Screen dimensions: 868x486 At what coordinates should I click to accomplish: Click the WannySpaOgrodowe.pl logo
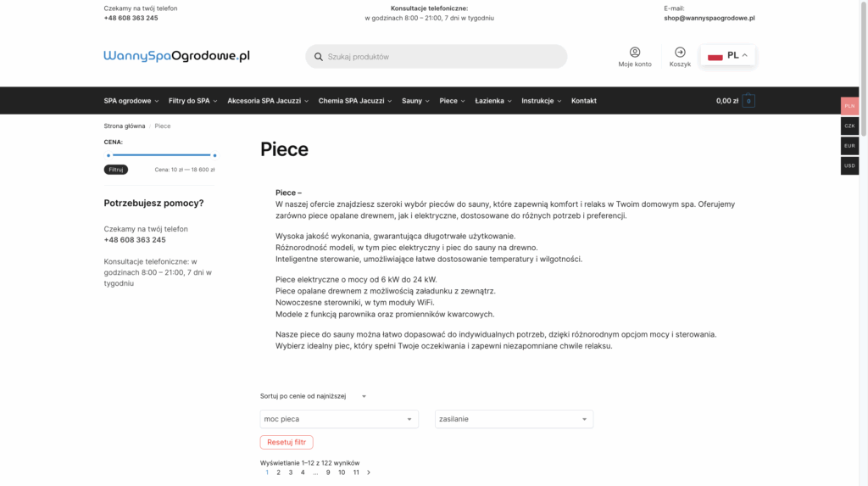[x=176, y=56]
